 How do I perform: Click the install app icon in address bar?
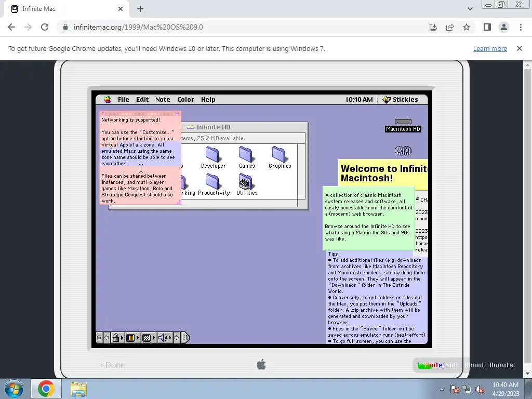click(433, 27)
